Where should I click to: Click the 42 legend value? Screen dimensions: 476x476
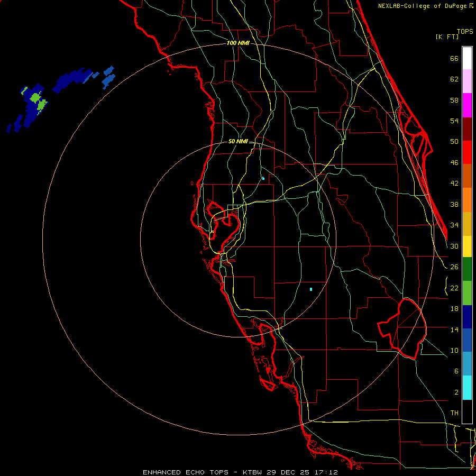pyautogui.click(x=454, y=184)
